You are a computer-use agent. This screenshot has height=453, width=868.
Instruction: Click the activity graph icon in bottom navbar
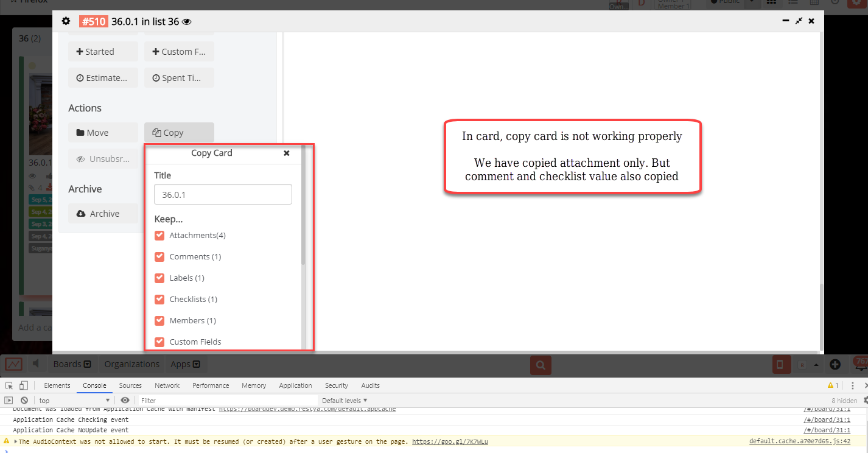pyautogui.click(x=13, y=363)
